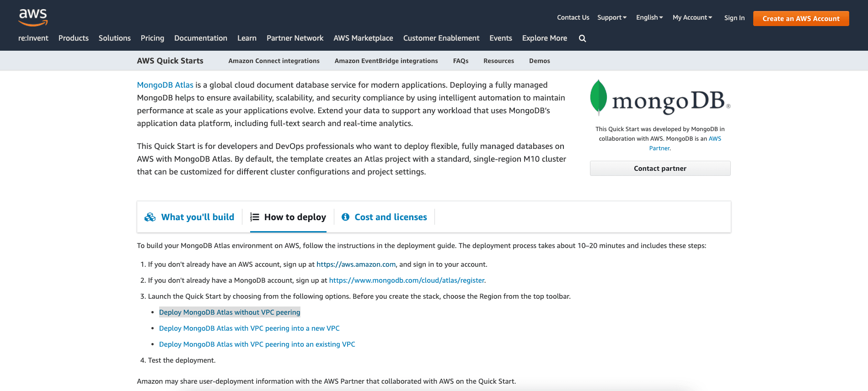
Task: Expand the My Account dropdown
Action: pyautogui.click(x=692, y=17)
